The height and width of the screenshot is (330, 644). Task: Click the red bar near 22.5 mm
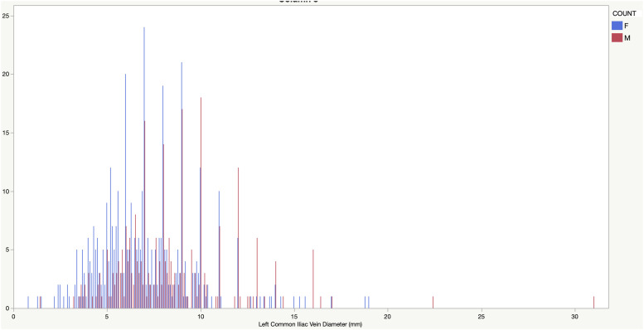(433, 302)
